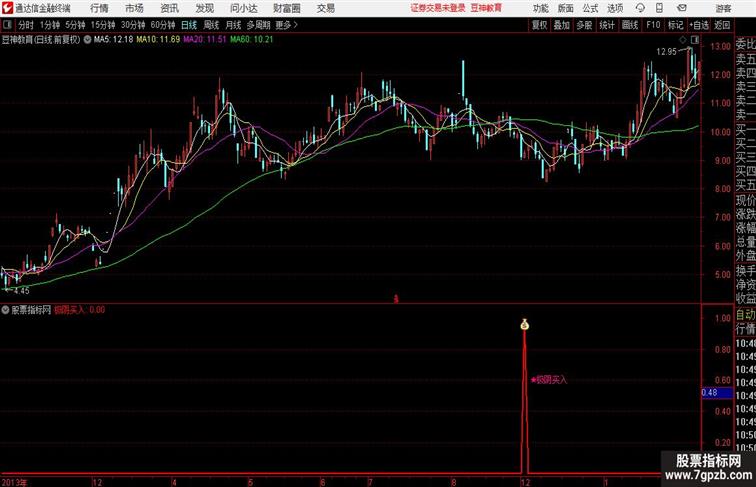Open the 股票指标网 indicator dropdown icon
This screenshot has width=756, height=487.
tap(5, 310)
